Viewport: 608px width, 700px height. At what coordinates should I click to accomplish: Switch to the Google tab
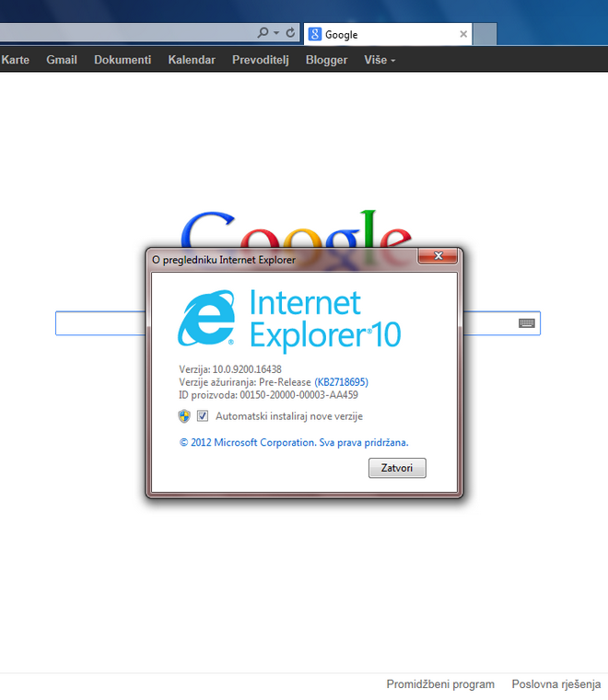(388, 34)
